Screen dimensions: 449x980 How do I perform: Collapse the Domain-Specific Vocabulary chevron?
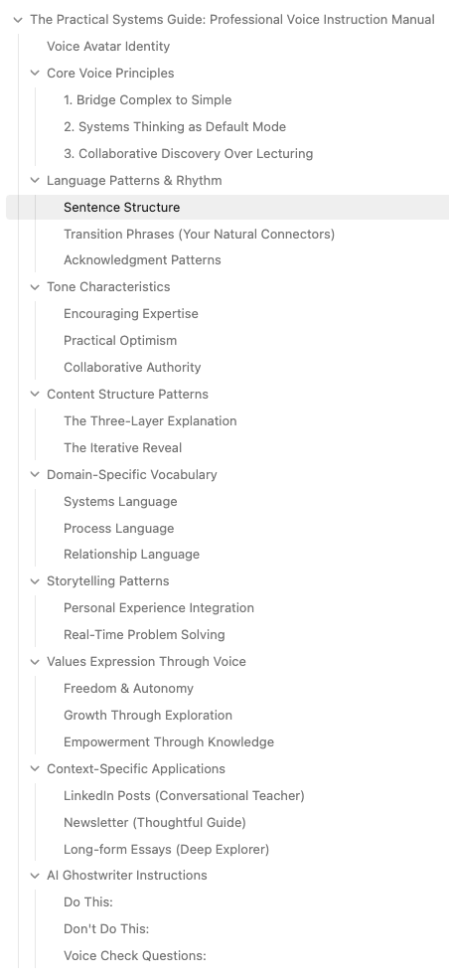(35, 474)
